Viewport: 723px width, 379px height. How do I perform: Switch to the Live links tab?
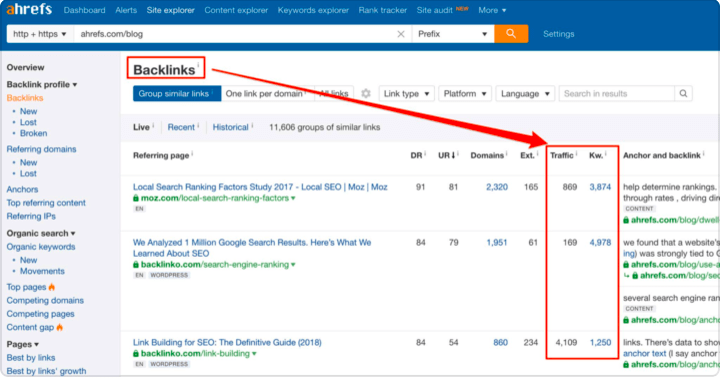coord(141,127)
